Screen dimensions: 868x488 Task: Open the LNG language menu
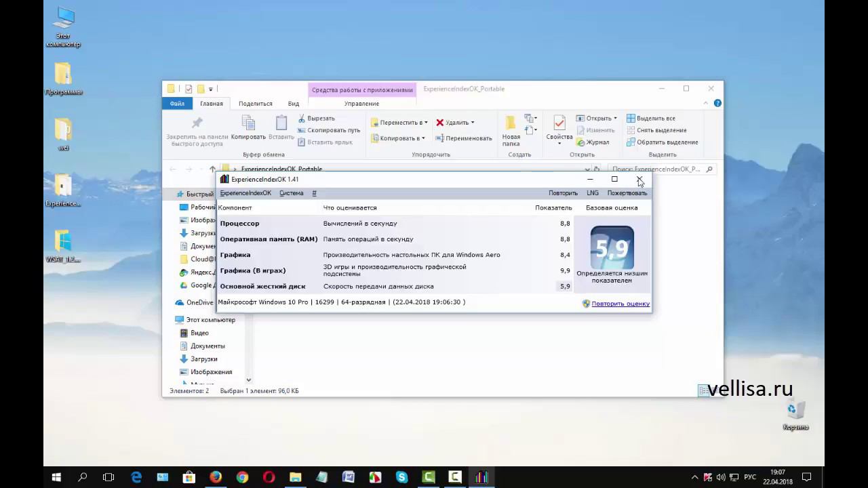593,193
